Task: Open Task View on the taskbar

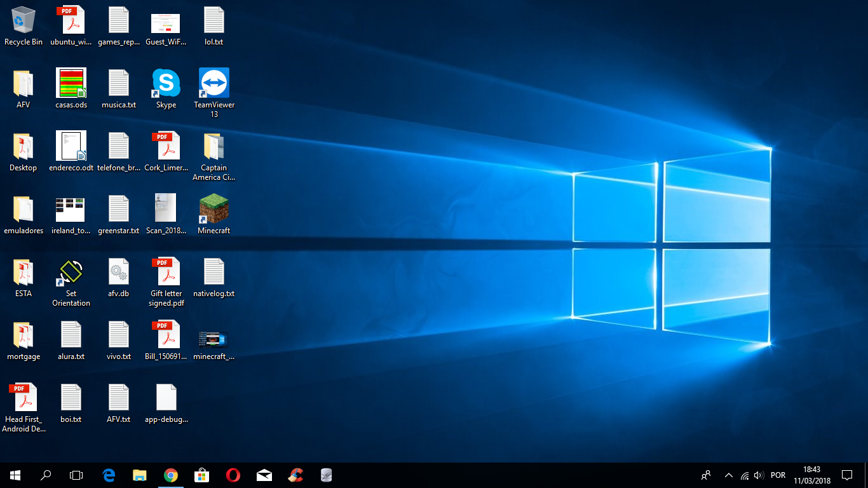Action: 76,475
